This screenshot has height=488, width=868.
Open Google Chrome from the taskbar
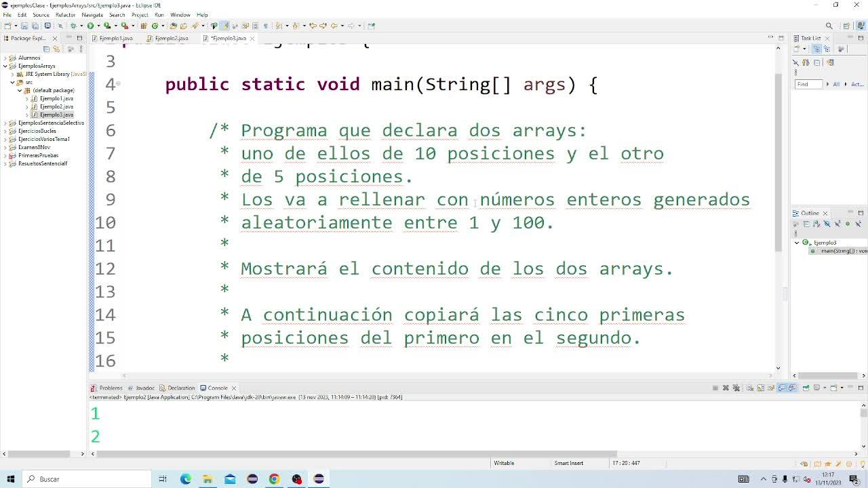point(274,479)
